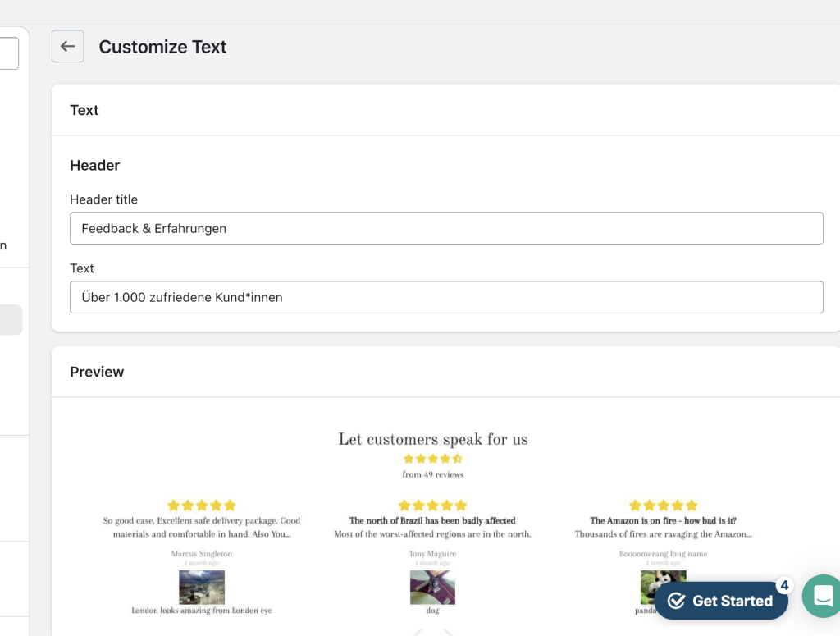Open the London eye review photo

(x=202, y=587)
